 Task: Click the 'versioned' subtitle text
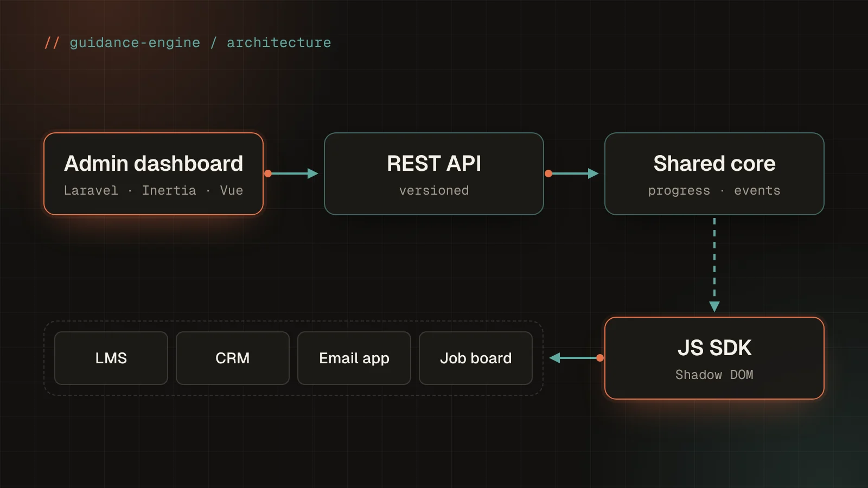[x=434, y=190]
